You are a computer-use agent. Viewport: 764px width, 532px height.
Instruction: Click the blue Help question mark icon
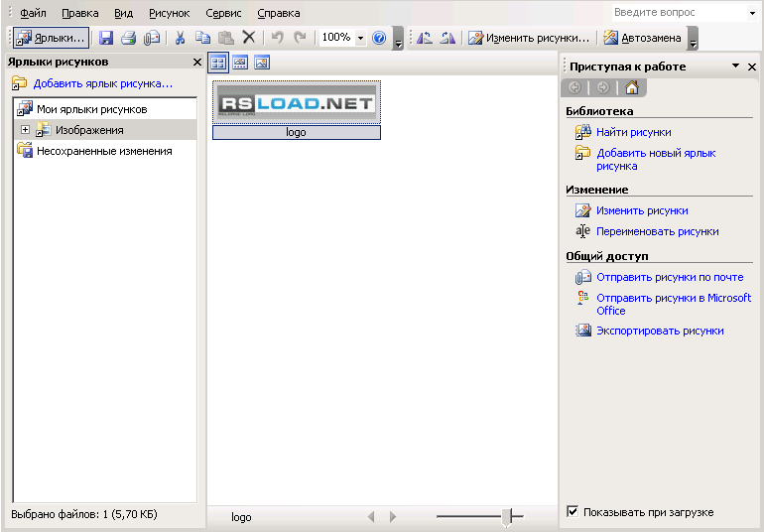pos(379,38)
